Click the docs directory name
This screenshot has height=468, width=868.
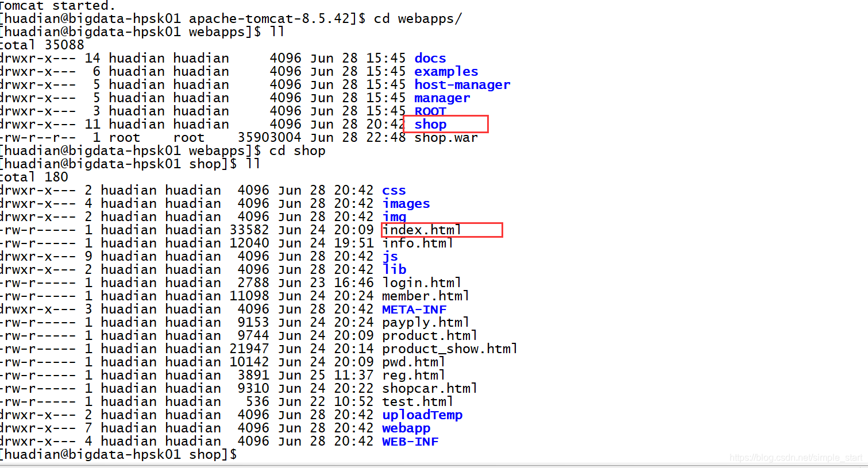point(430,58)
